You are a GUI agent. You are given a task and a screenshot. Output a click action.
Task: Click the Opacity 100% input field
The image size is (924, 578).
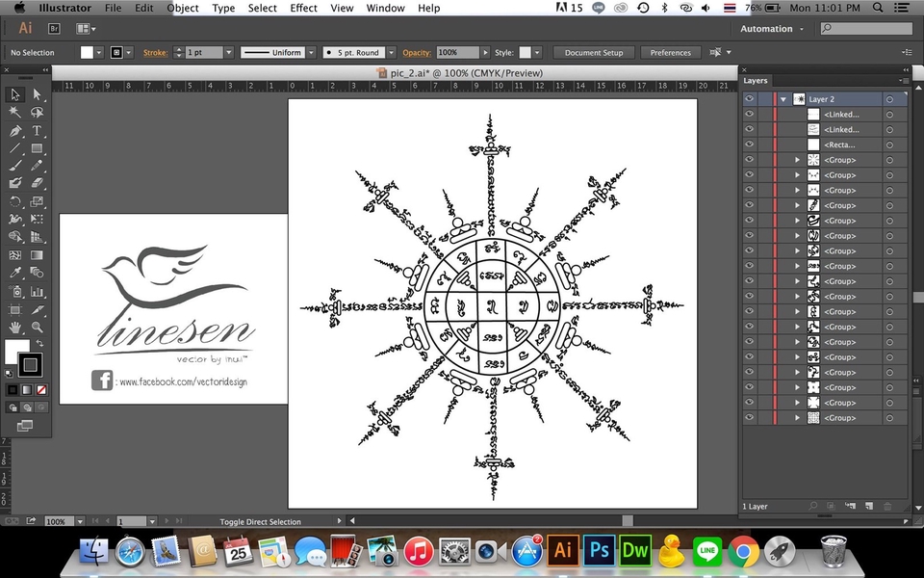click(457, 52)
